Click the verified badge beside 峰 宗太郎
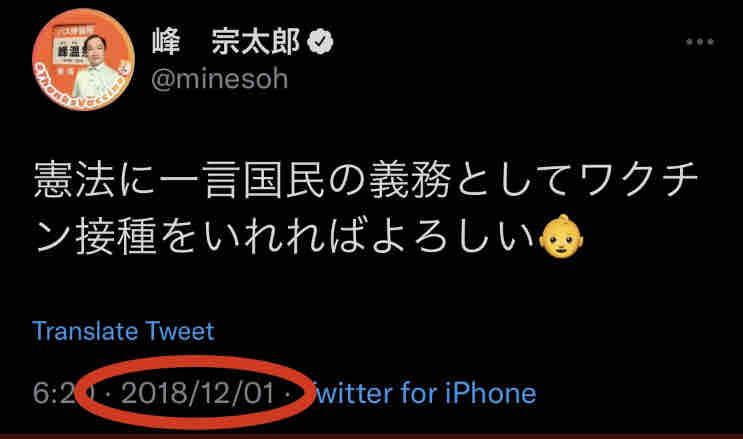 pos(320,42)
